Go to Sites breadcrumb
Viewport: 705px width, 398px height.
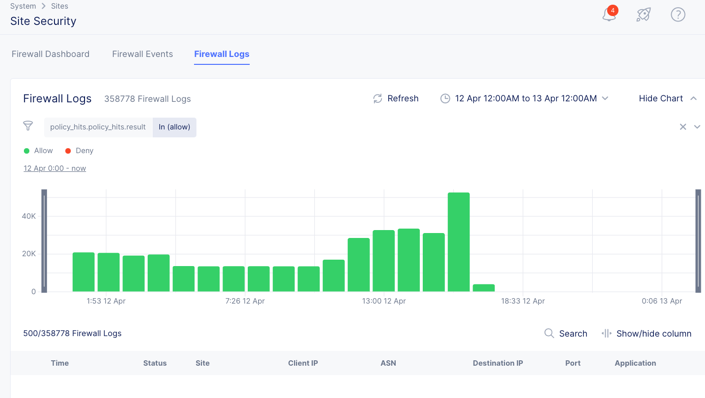(59, 6)
